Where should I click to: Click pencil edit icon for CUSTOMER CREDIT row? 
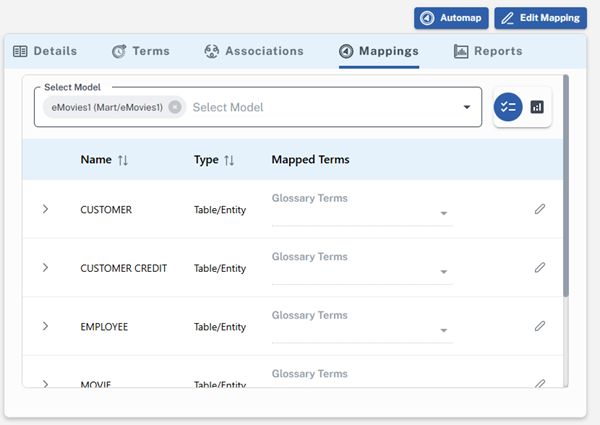coord(540,268)
